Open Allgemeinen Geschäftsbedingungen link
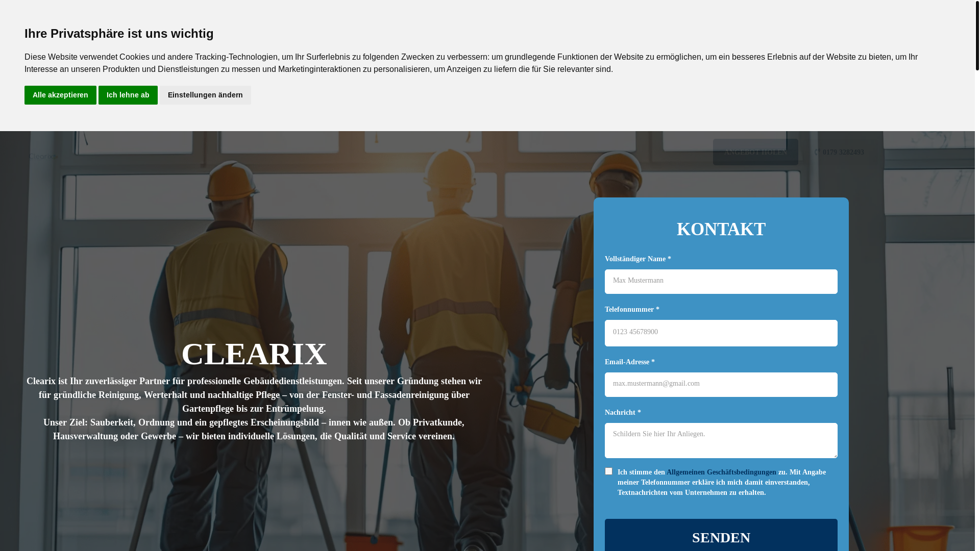This screenshot has height=551, width=980. [x=721, y=472]
